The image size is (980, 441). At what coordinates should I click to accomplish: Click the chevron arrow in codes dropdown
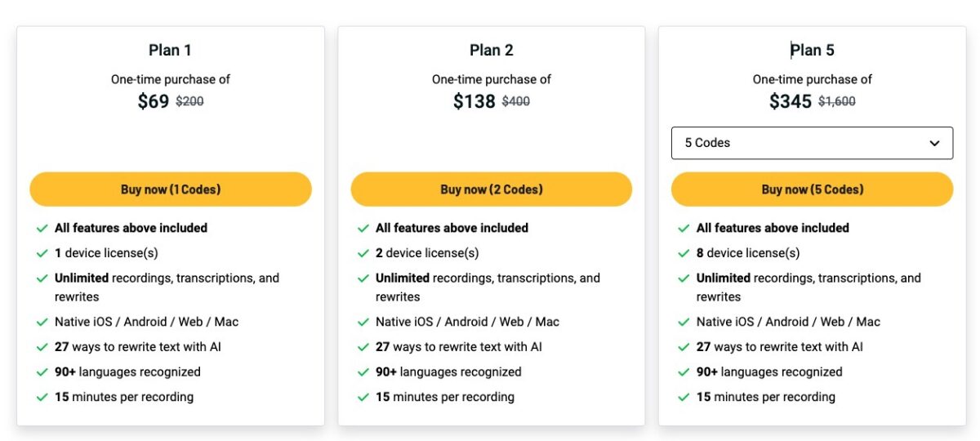(x=935, y=143)
